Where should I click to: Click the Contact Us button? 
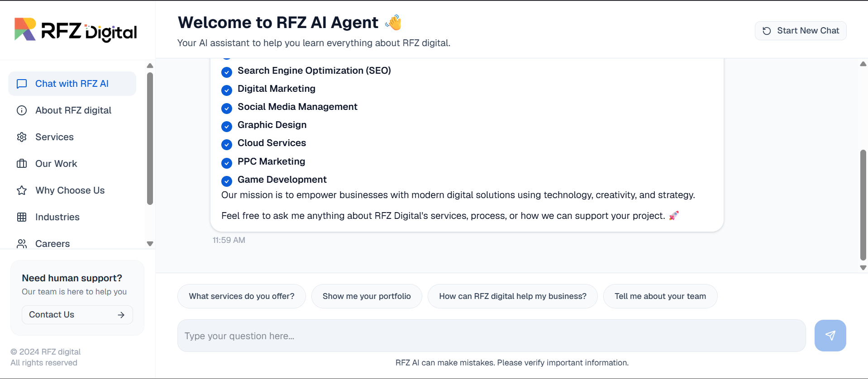(77, 315)
